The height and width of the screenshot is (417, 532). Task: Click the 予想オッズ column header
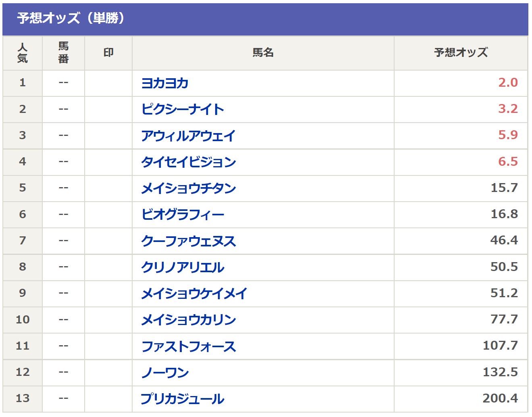click(461, 53)
